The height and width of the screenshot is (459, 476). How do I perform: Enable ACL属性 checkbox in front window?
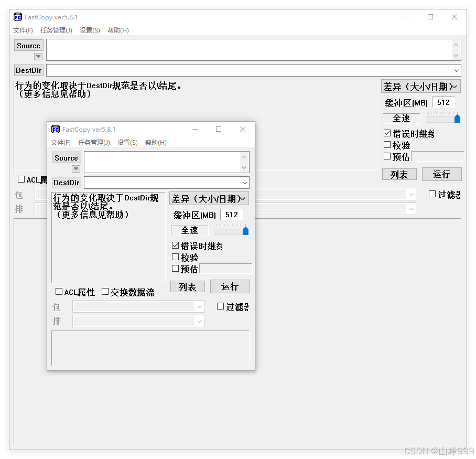coord(59,292)
